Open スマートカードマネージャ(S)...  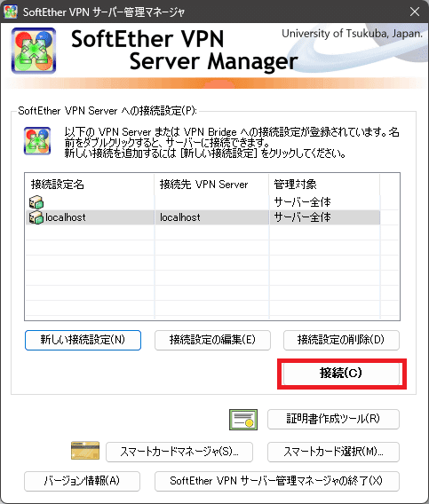click(x=179, y=452)
